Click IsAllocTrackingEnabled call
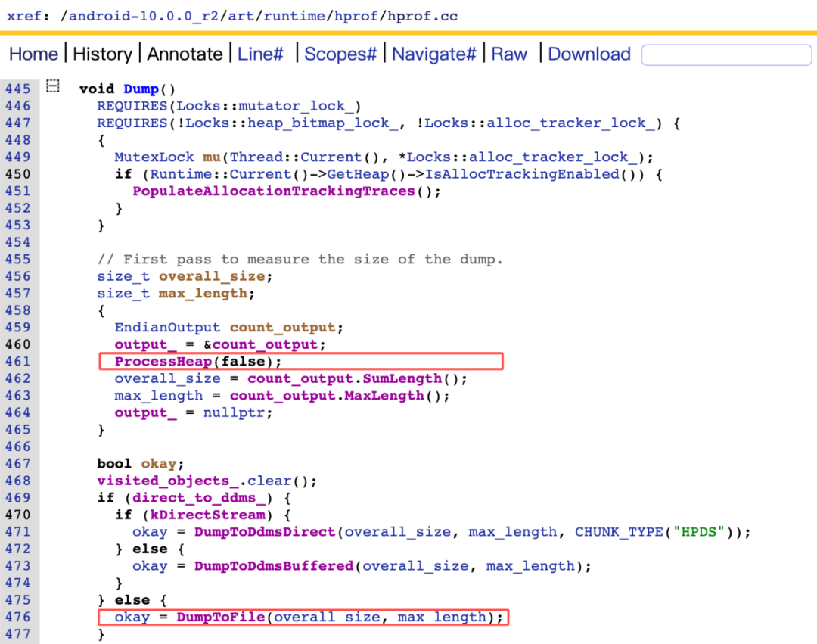817x644 pixels. pos(522,174)
